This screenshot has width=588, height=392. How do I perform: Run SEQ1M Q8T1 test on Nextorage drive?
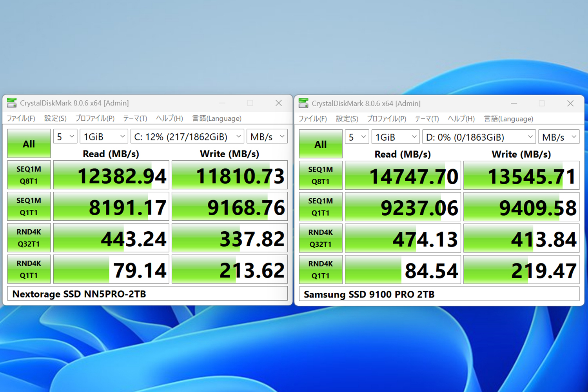[29, 175]
